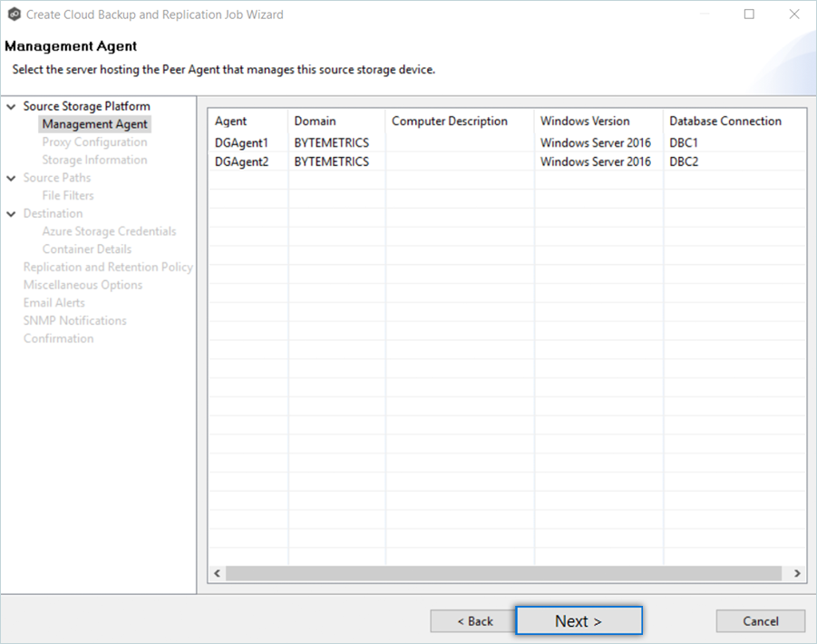Select the DGAgent2 agent row

pos(241,162)
